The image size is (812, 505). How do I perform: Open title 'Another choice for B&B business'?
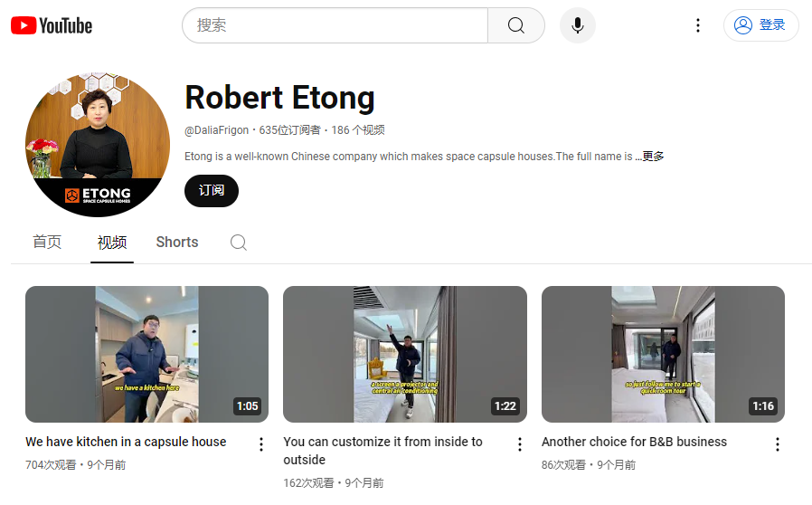click(x=635, y=442)
